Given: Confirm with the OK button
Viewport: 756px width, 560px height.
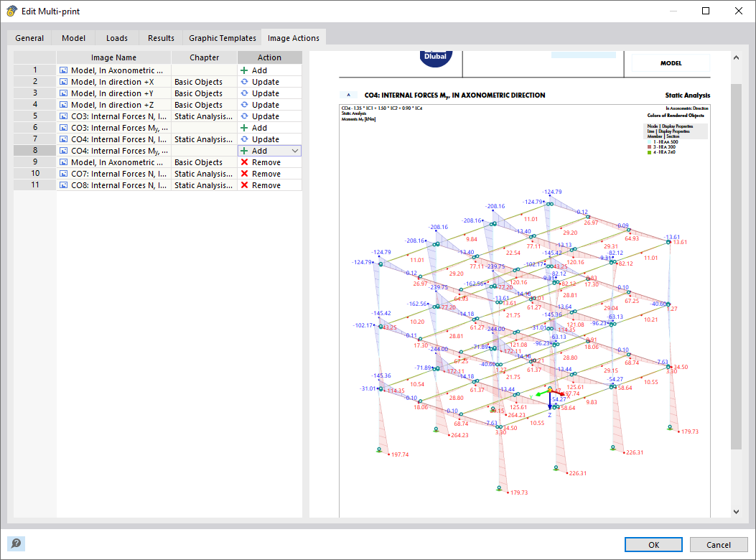Looking at the screenshot, I should [x=653, y=545].
